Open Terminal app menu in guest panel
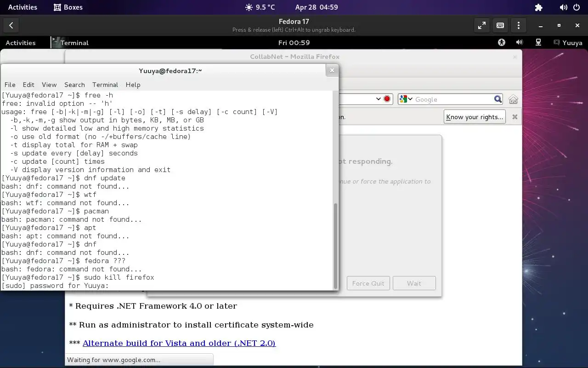Viewport: 588px width, 368px height. pyautogui.click(x=70, y=42)
